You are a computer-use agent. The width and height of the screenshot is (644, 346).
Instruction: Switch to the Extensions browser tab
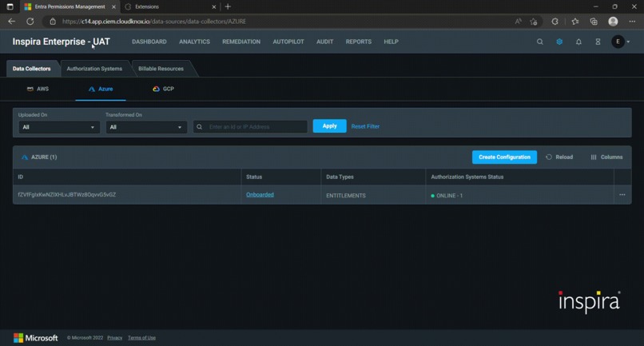pyautogui.click(x=170, y=6)
